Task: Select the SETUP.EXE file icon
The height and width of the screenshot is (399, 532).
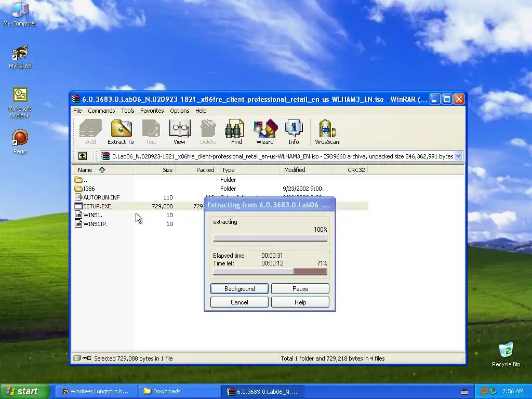Action: [x=78, y=206]
